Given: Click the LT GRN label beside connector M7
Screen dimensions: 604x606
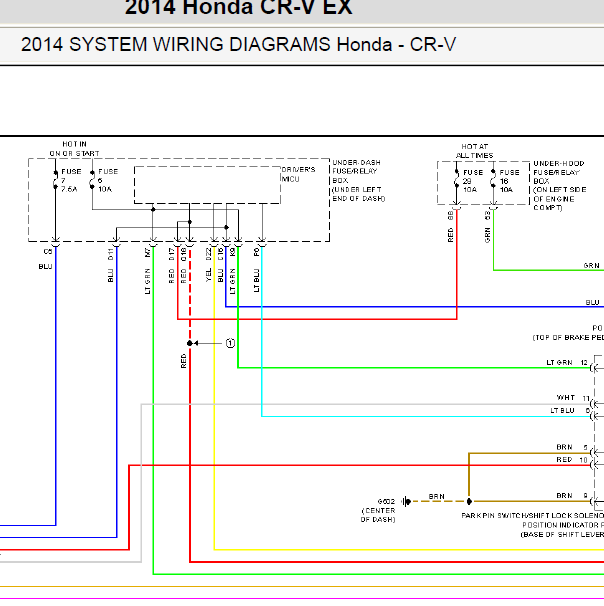Looking at the screenshot, I should [x=147, y=281].
